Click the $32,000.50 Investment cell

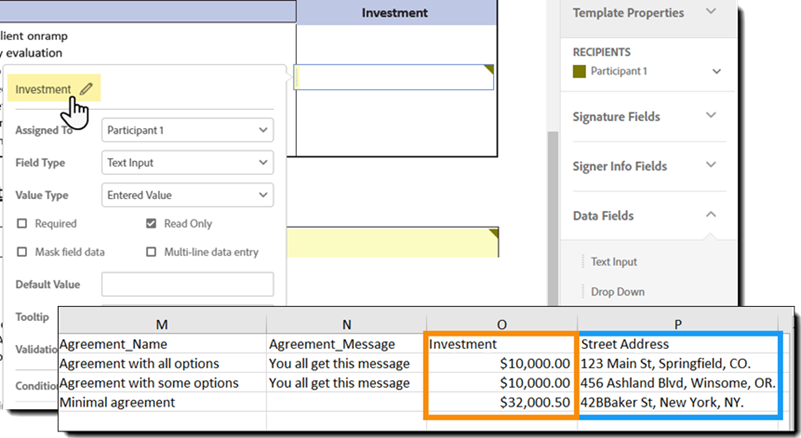tap(499, 402)
